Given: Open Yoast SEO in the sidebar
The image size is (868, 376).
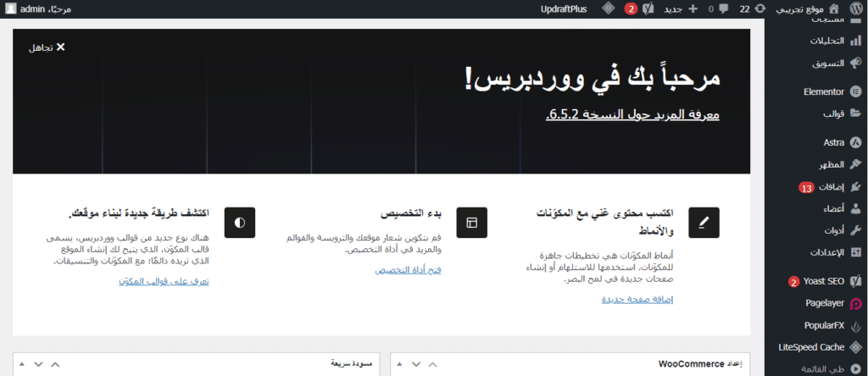Looking at the screenshot, I should [824, 281].
